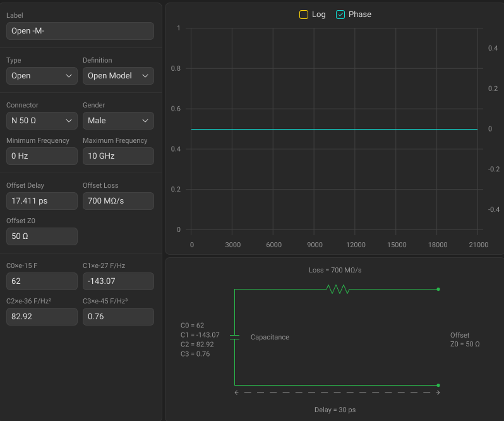
Task: Uncheck the Phase checkbox
Action: (340, 15)
